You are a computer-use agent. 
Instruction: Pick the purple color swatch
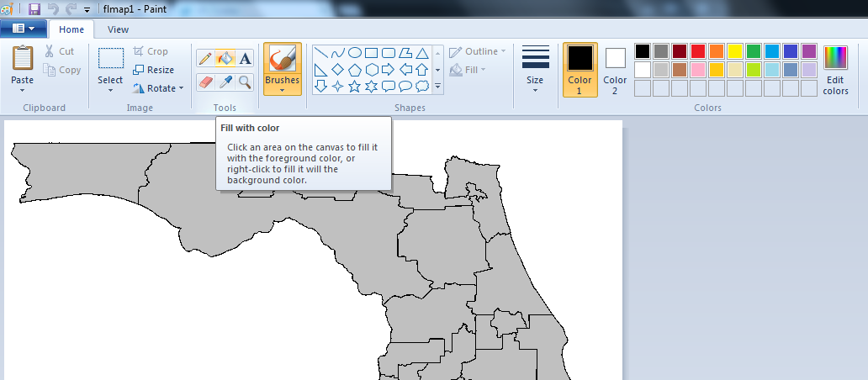pos(809,51)
